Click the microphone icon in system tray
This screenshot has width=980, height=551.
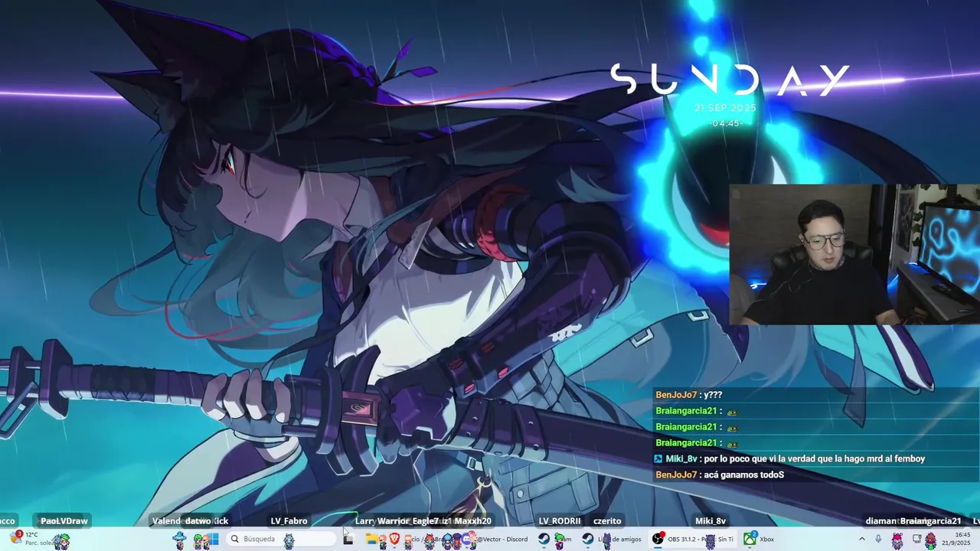coord(878,539)
